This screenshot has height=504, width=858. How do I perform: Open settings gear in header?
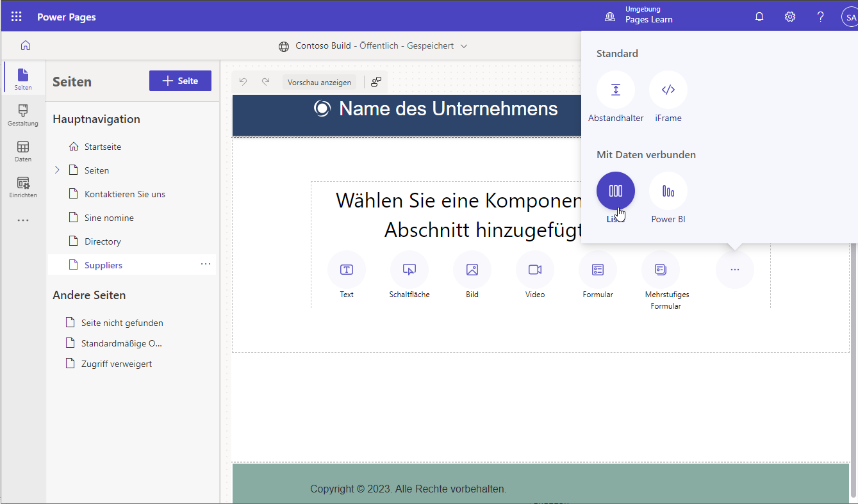tap(790, 17)
